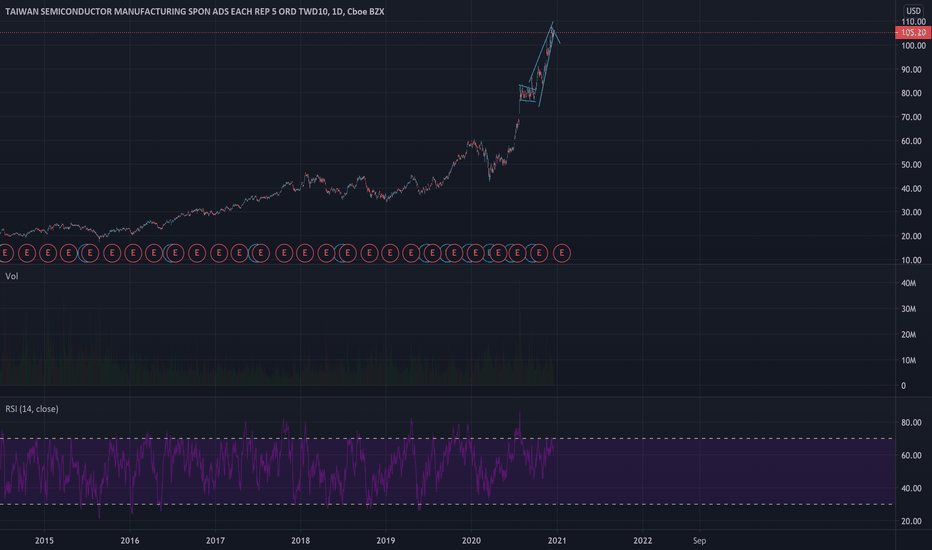The image size is (932, 550).
Task: Click the 2016 label on time axis
Action: point(130,540)
